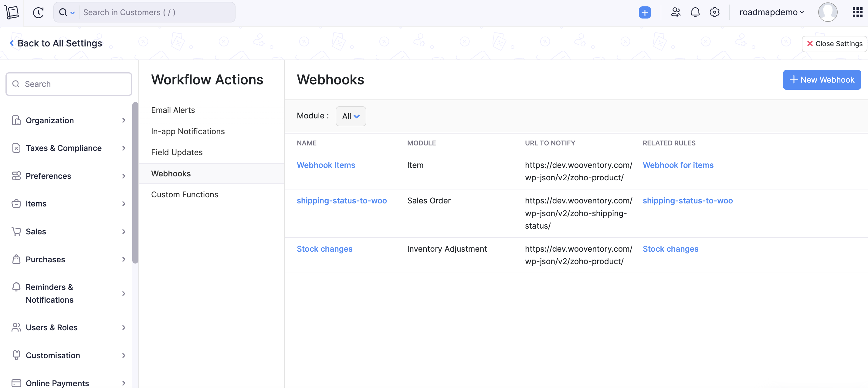Screen dimensions: 868x388
Task: Go back to All Settings
Action: pyautogui.click(x=56, y=43)
